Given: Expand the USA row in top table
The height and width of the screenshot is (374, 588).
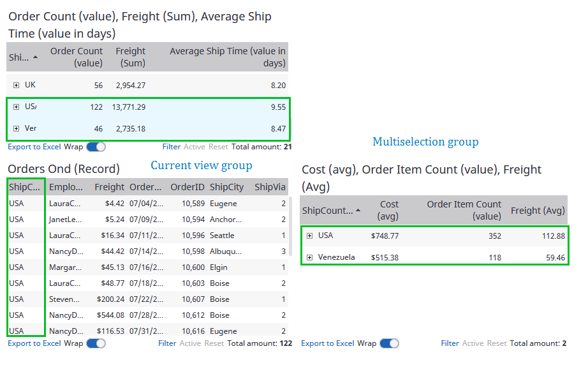Looking at the screenshot, I should (16, 107).
